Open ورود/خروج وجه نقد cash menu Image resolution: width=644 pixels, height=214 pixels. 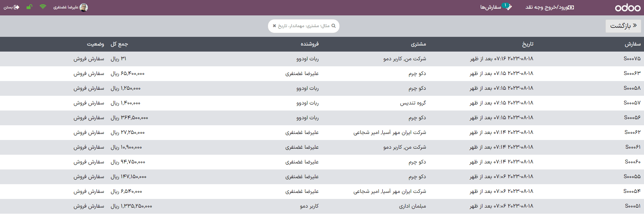click(545, 7)
